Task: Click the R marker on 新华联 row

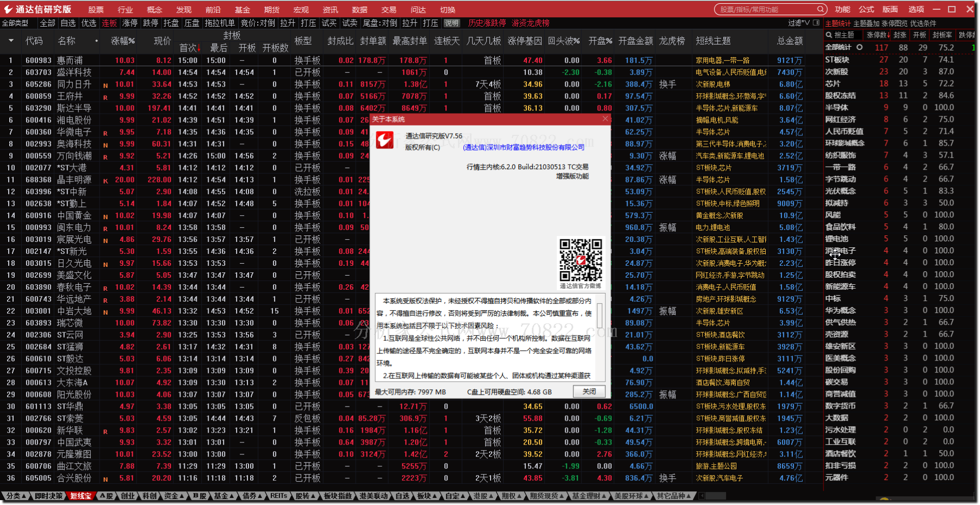Action: 106,432
